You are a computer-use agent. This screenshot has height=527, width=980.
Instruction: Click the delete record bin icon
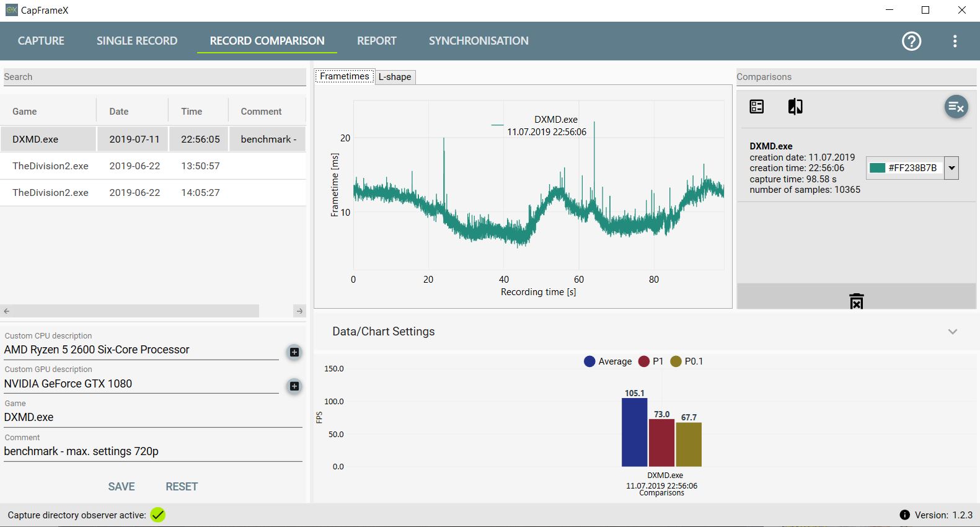point(856,301)
